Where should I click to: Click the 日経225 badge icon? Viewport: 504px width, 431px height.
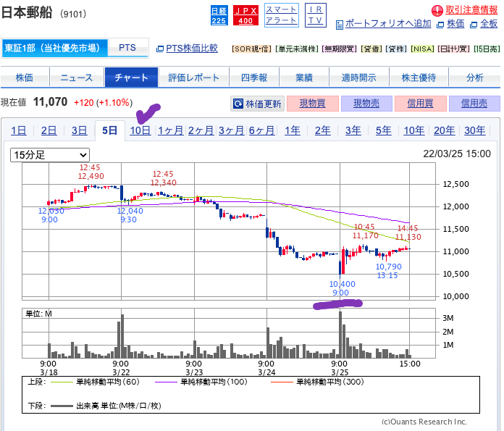(x=219, y=15)
